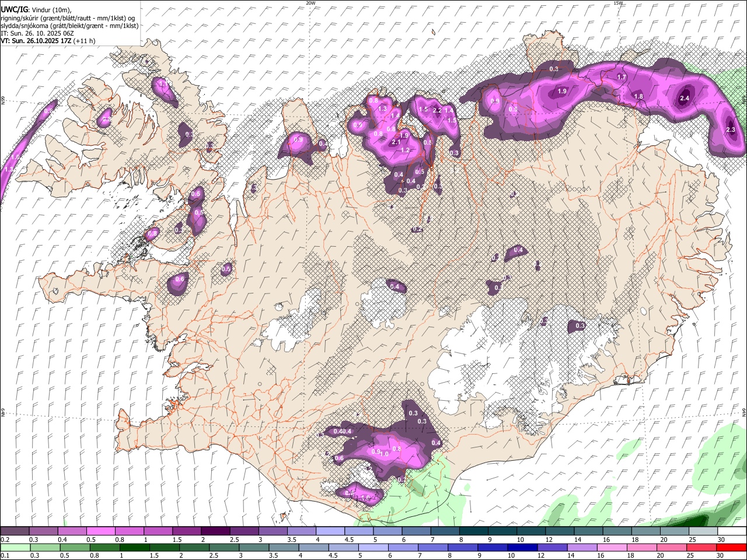
Task: Click the '30' label on snow scale
Action: click(x=721, y=540)
